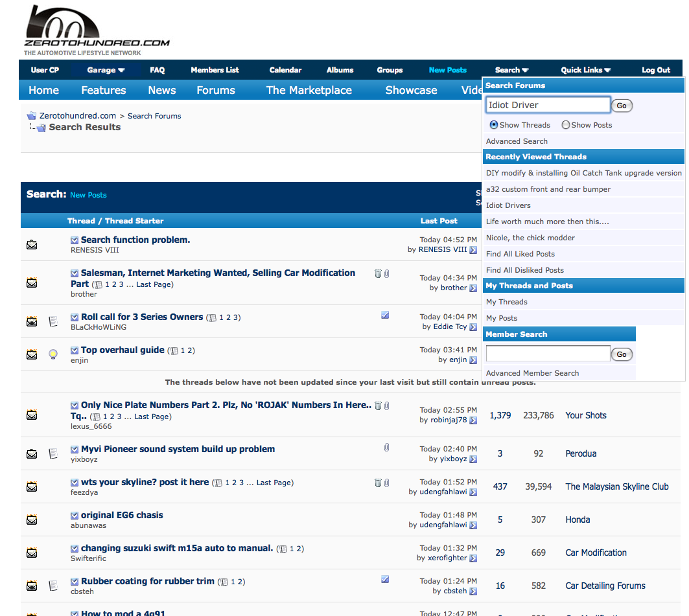The width and height of the screenshot is (689, 616).
Task: Click subscribed checkmark icon on Rubber coating thread
Action: coord(385,579)
